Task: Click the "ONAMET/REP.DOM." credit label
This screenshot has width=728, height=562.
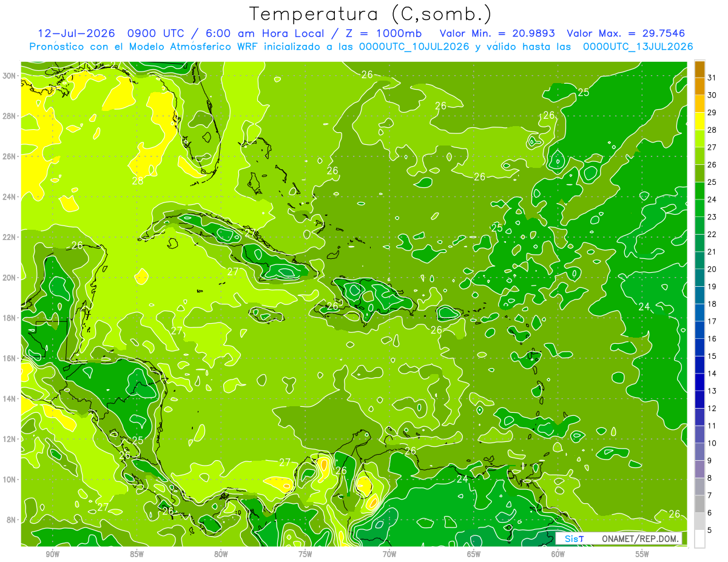Action: click(x=641, y=538)
